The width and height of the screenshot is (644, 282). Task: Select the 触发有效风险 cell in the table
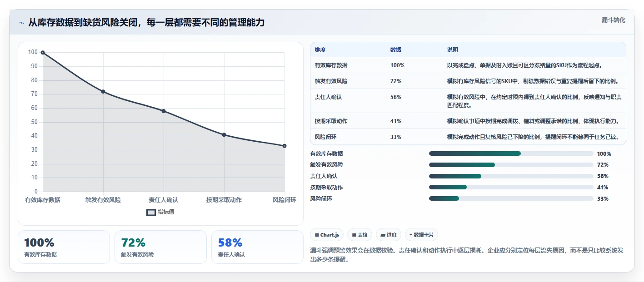click(x=331, y=81)
